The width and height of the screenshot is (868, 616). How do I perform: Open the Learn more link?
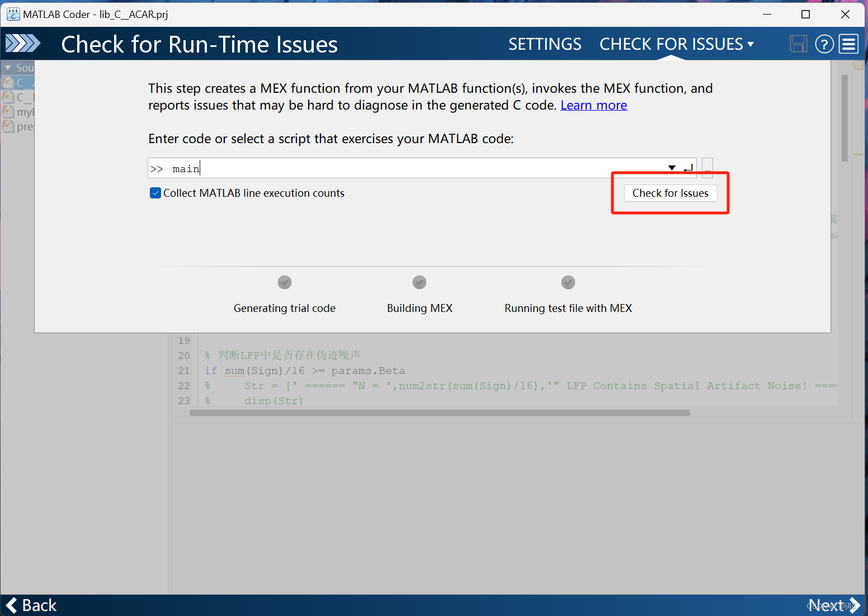(x=593, y=105)
